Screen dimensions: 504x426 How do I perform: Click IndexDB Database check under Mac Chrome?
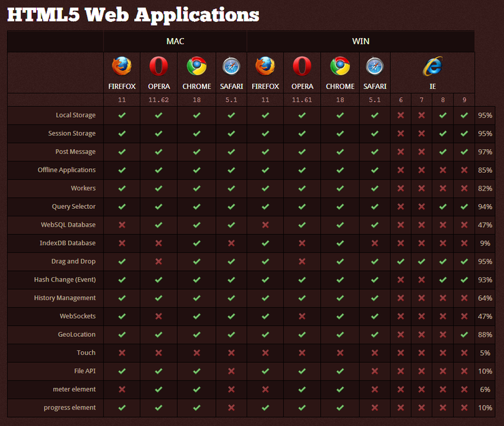[197, 243]
